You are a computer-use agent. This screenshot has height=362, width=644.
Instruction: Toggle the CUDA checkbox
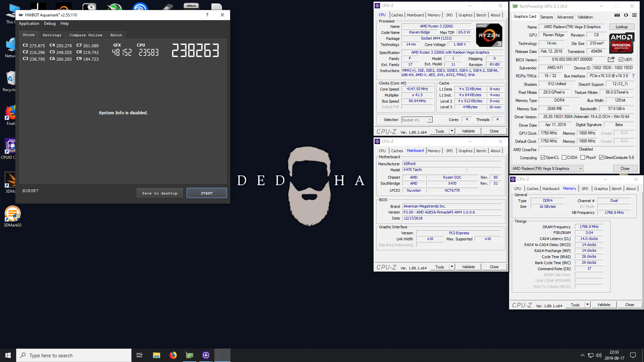coord(564,158)
